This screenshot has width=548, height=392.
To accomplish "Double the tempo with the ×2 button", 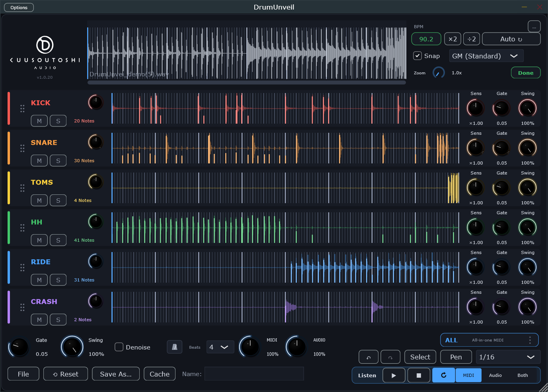I will point(452,39).
